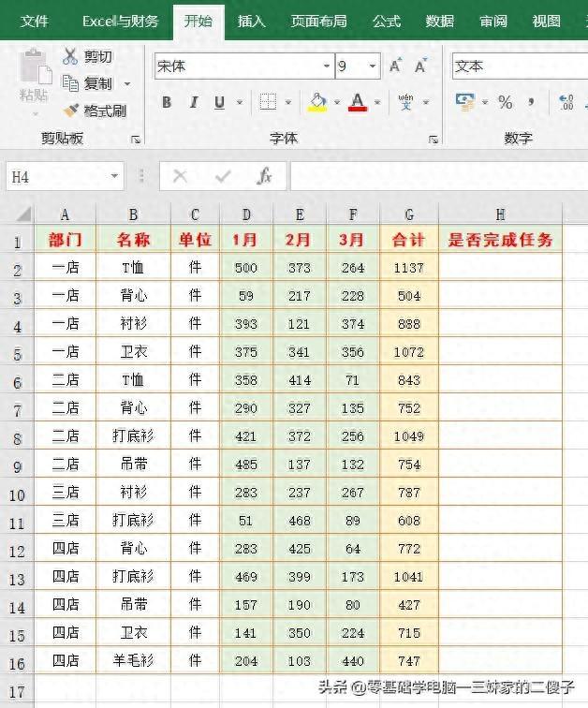Viewport: 588px width, 708px height.
Task: Switch to the 插入 (Insert) tab
Action: click(x=251, y=21)
